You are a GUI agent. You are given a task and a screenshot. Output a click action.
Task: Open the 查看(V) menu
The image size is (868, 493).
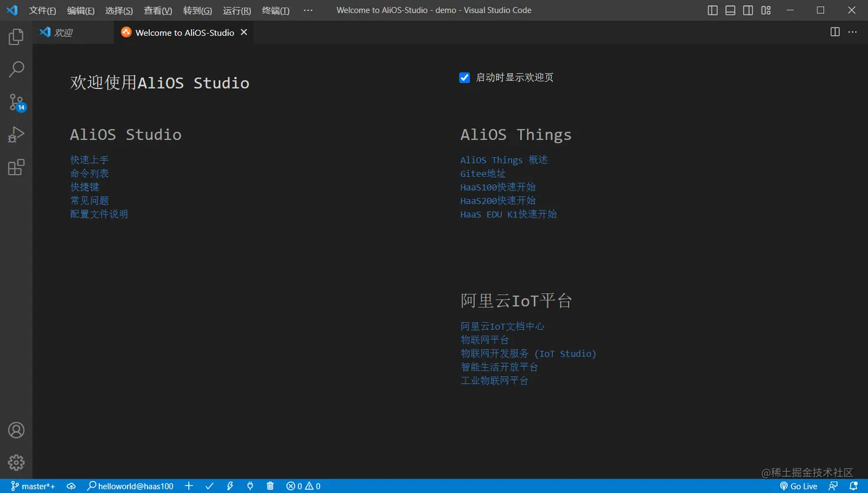point(158,10)
